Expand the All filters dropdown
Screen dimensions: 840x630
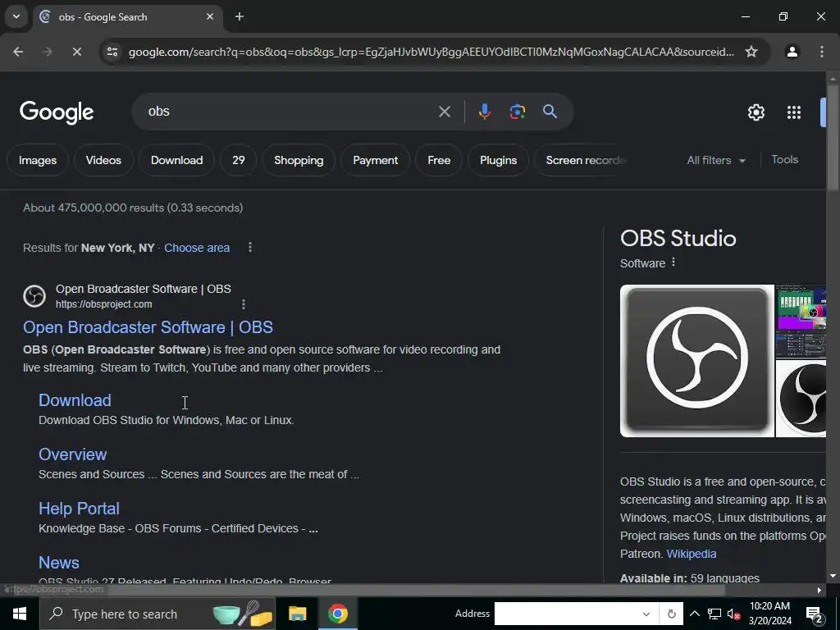(716, 160)
